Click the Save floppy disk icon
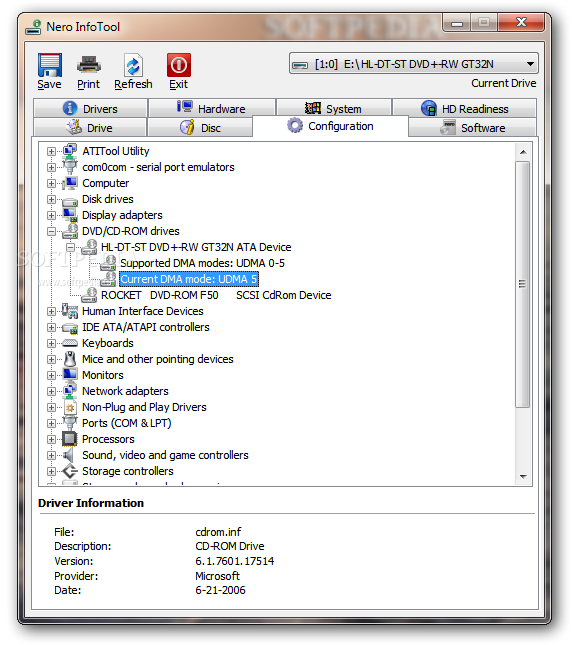 50,65
